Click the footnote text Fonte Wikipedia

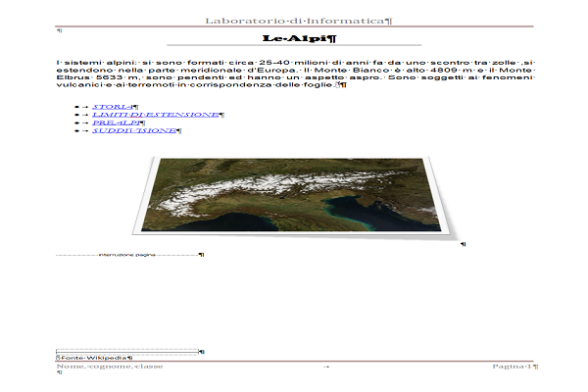pyautogui.click(x=94, y=358)
